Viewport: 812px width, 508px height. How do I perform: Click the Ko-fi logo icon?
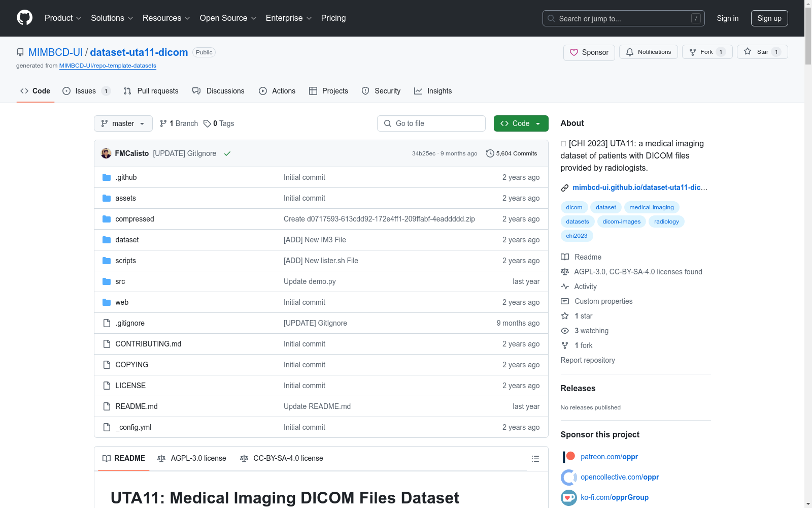569,497
